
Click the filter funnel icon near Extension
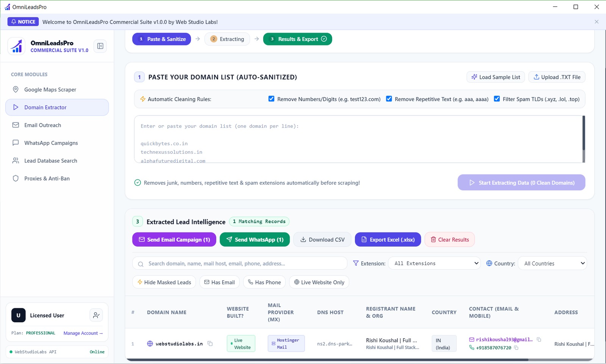(356, 263)
